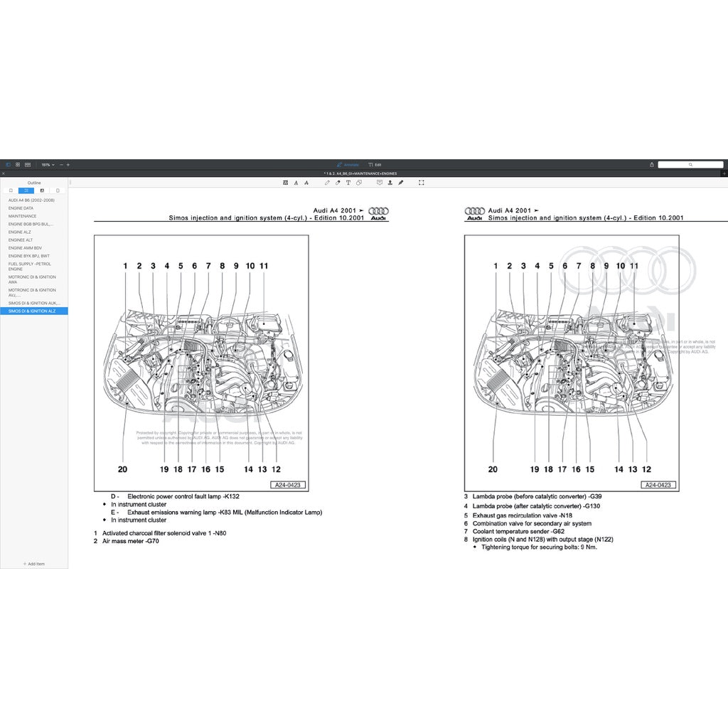Enter presentation fullscreen mode
Image resolution: width=728 pixels, height=728 pixels.
click(x=421, y=183)
